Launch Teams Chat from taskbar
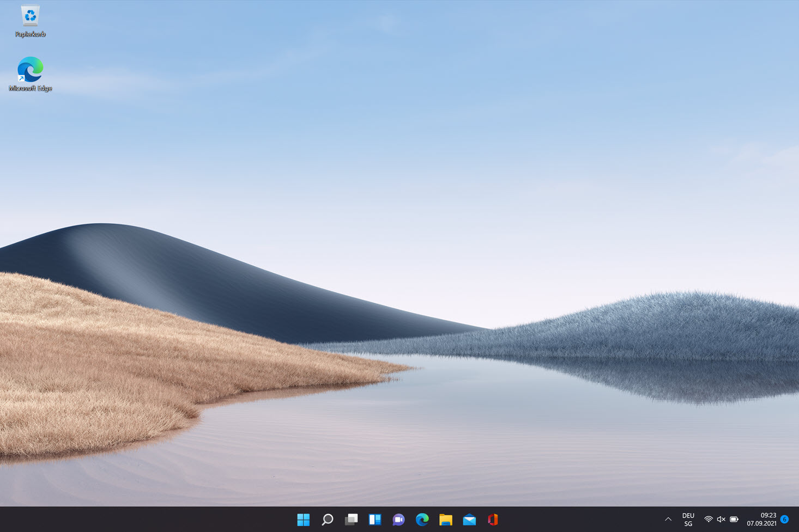The width and height of the screenshot is (799, 532). click(398, 519)
